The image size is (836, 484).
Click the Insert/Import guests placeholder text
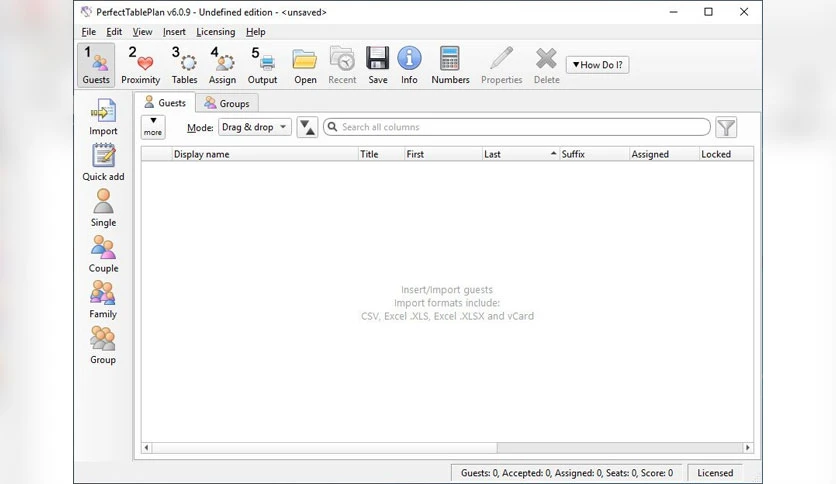click(447, 290)
